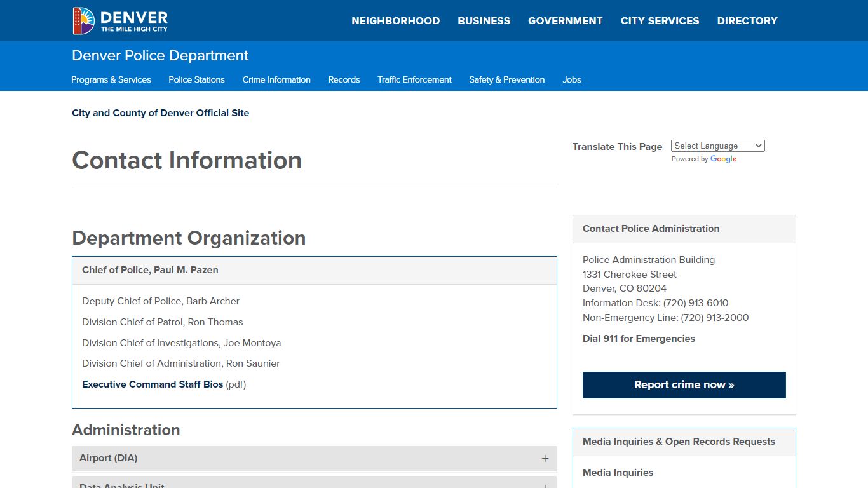Select Denver, CO 80204 text
Screen dimensions: 868x488
[x=625, y=288]
